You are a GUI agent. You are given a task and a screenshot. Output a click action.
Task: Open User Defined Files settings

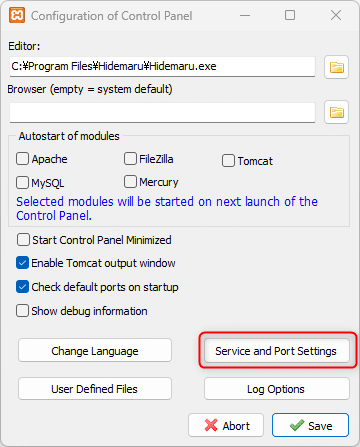[x=95, y=389]
